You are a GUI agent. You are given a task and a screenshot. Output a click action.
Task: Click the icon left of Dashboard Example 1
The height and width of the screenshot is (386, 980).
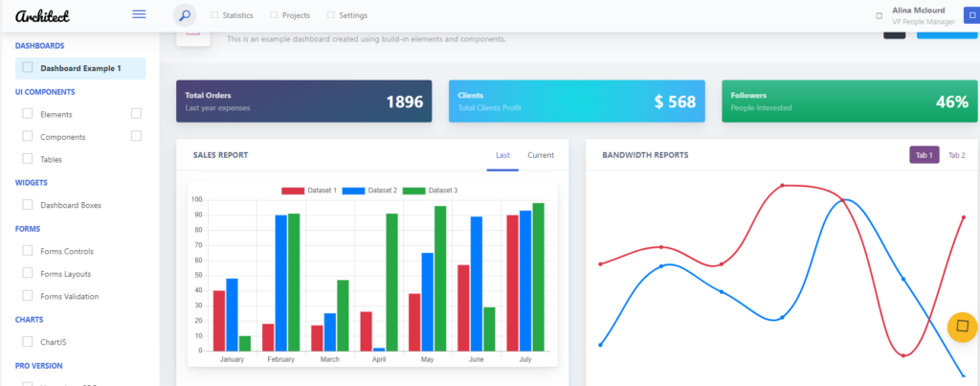28,68
